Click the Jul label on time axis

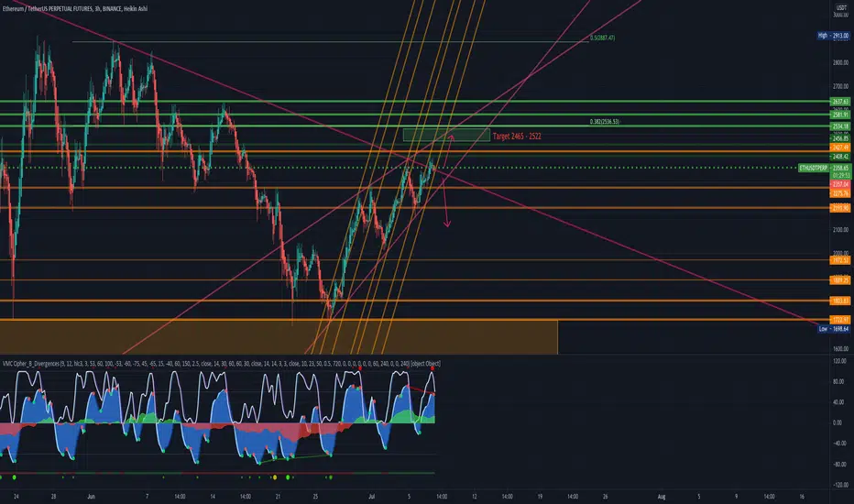pos(371,497)
